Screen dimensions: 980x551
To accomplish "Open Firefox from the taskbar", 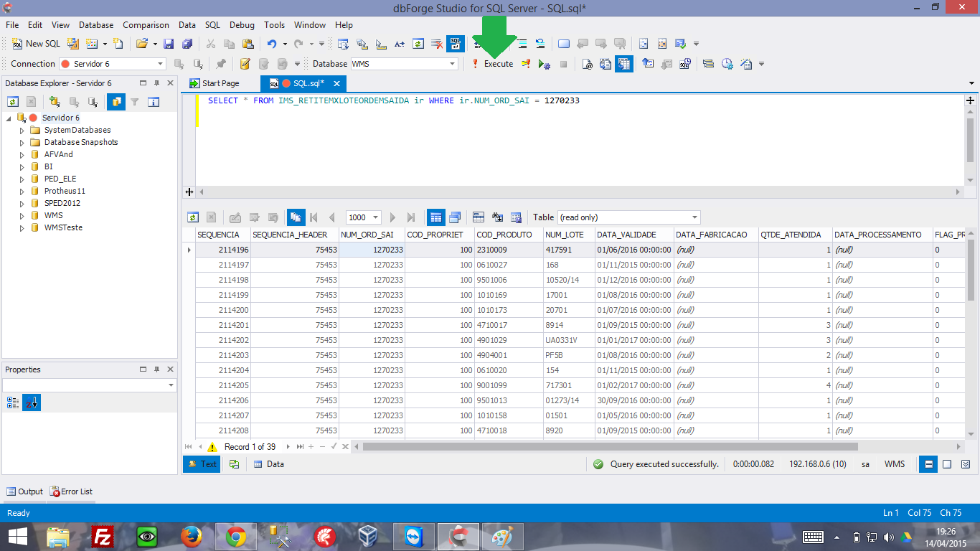I will point(192,535).
